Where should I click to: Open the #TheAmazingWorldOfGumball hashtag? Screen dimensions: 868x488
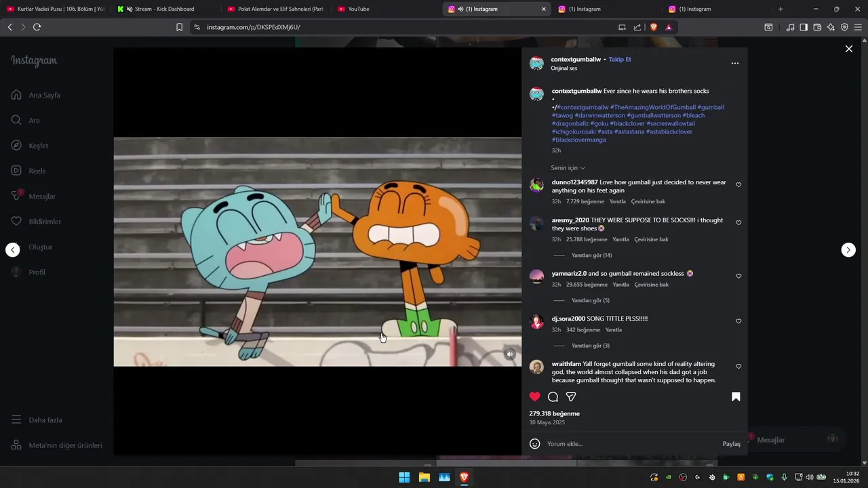[x=652, y=107]
